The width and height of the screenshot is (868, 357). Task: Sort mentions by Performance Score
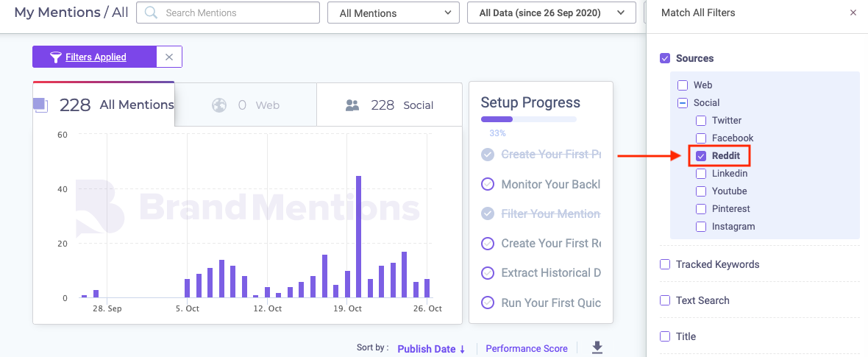point(527,349)
